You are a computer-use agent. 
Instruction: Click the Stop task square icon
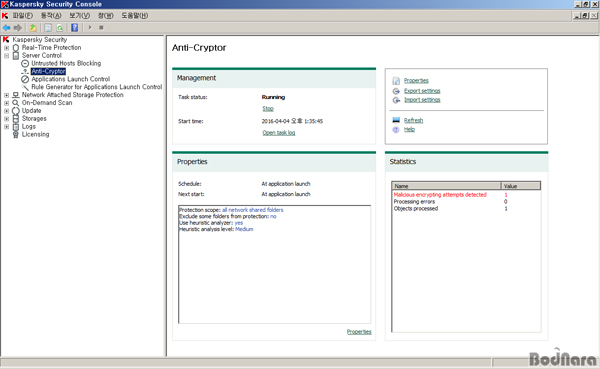(x=101, y=28)
